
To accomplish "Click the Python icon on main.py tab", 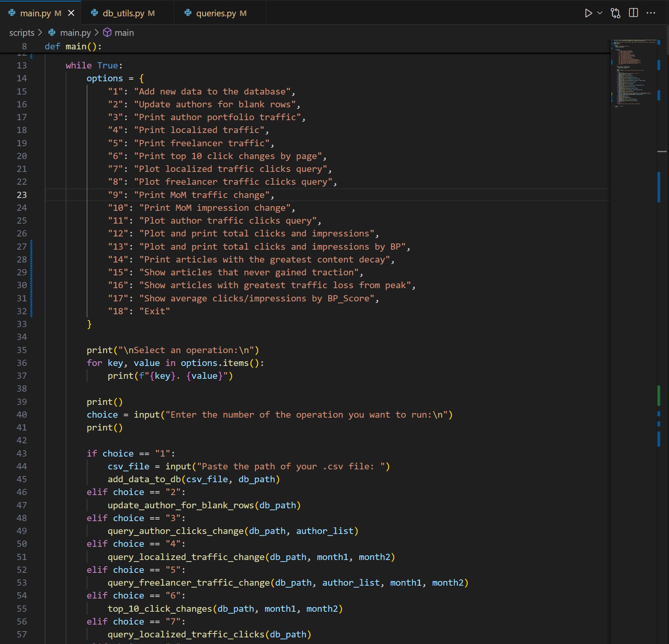I will [12, 13].
